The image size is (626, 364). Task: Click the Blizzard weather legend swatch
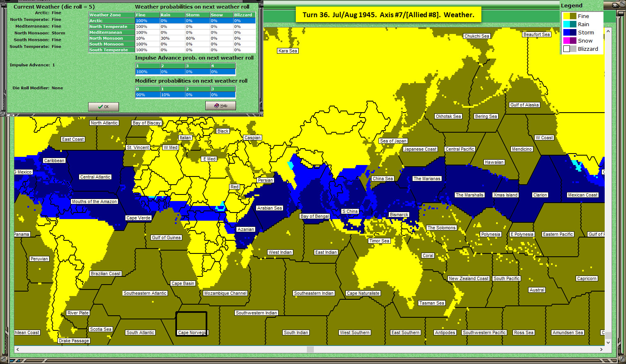[569, 49]
